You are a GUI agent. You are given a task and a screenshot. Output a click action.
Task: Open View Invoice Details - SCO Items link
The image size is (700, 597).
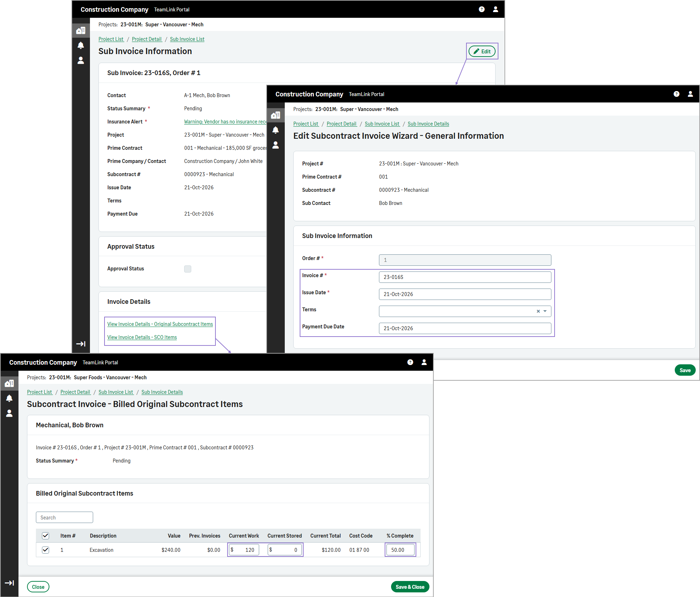(142, 337)
